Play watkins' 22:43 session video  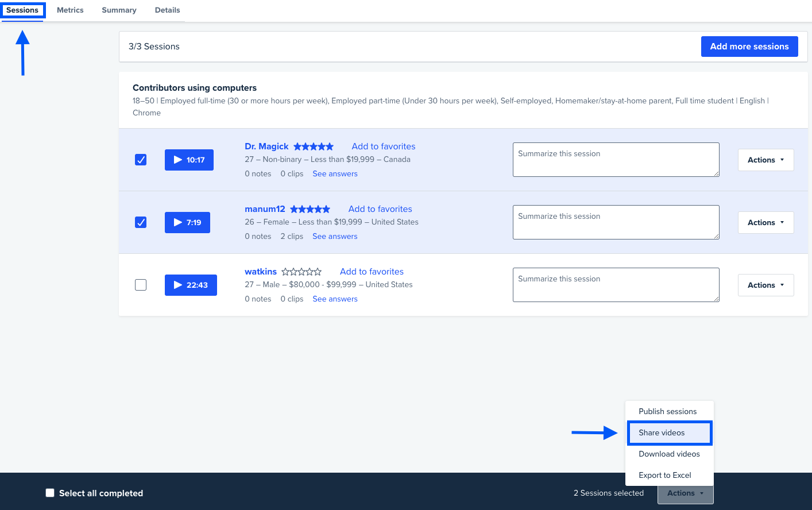click(191, 285)
